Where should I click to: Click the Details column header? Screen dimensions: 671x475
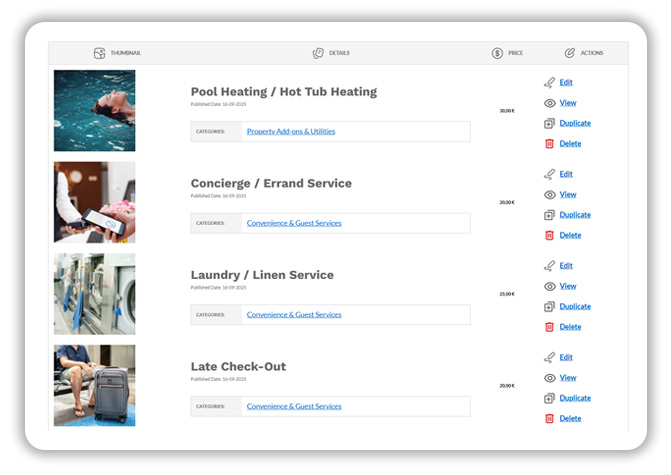331,53
